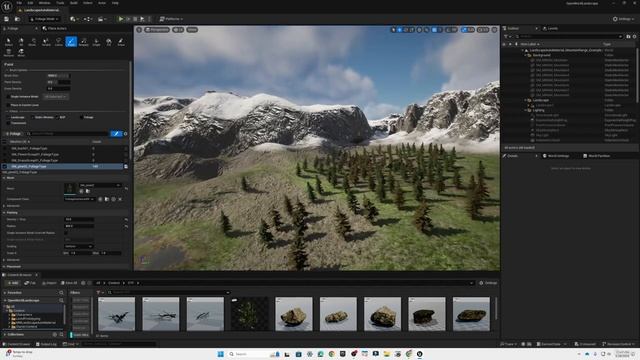Open the editor Settings button

pyautogui.click(x=623, y=19)
